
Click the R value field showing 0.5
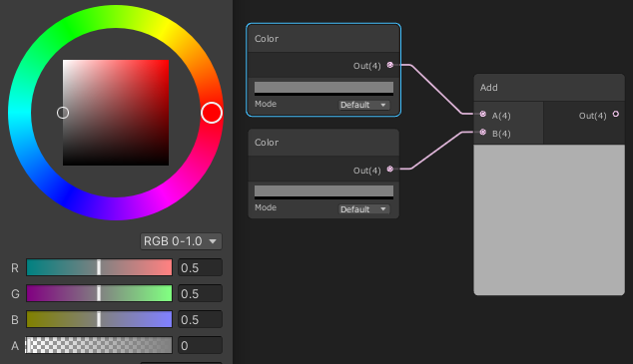tap(201, 267)
